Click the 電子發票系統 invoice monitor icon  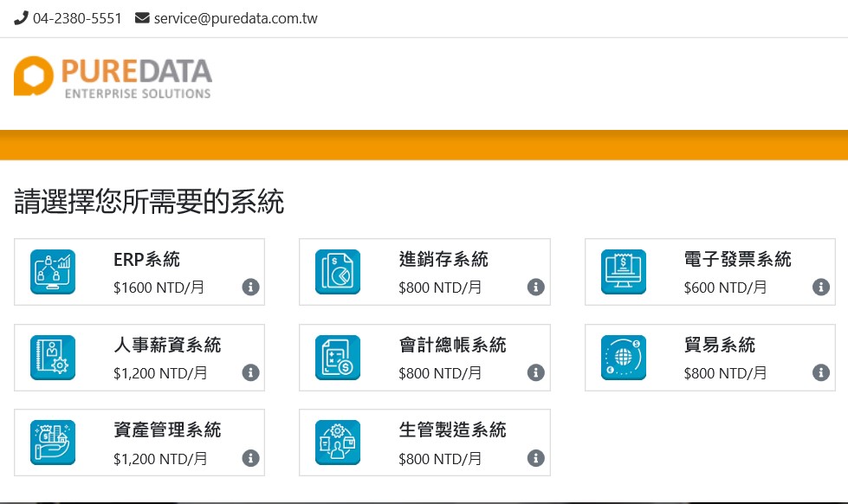tap(623, 272)
